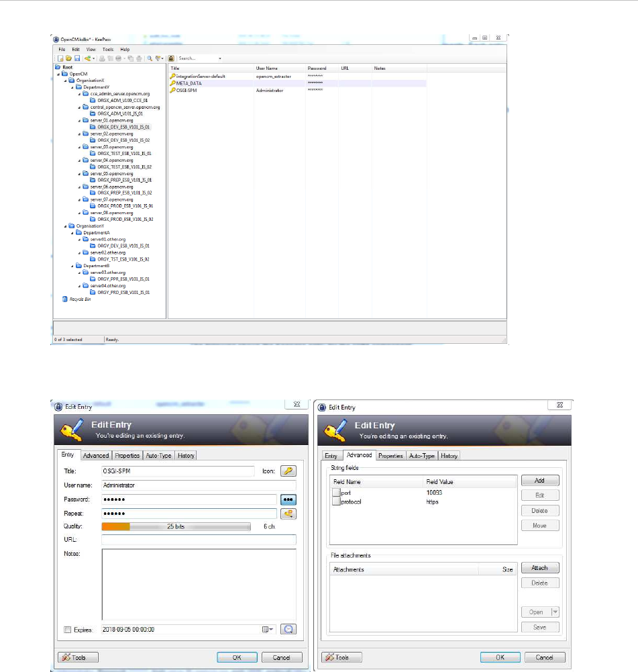The width and height of the screenshot is (638, 672).
Task: Click the Copy Password toolbar icon
Action: pyautogui.click(x=110, y=58)
